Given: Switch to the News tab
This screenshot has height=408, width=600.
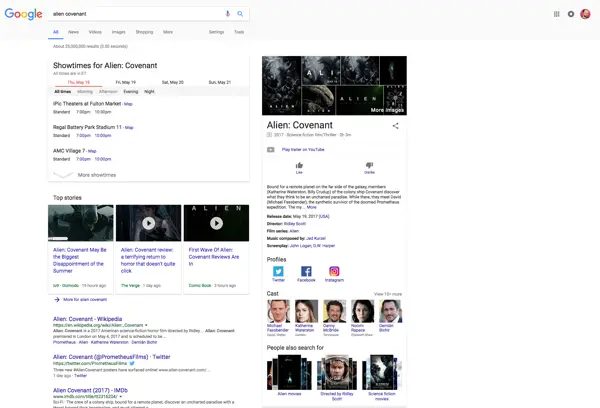Looking at the screenshot, I should [73, 32].
